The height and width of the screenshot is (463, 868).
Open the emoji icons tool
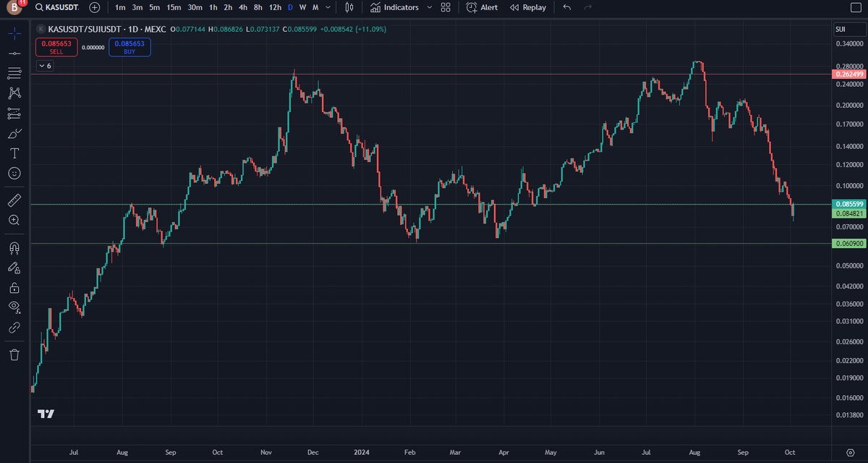point(14,174)
